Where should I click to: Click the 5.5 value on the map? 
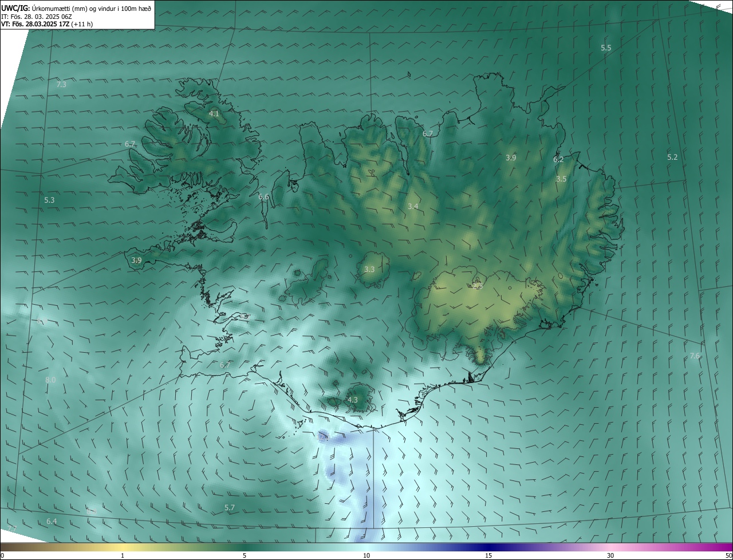(606, 48)
